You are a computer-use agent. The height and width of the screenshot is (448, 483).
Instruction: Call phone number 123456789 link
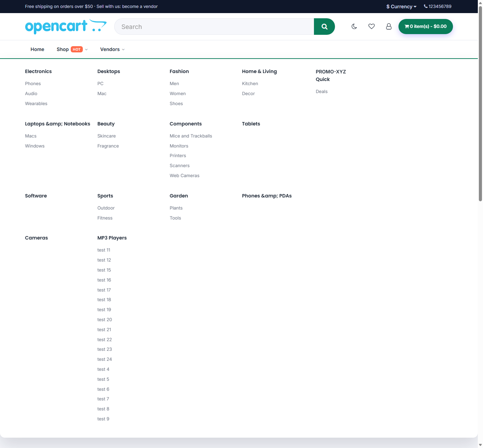[x=438, y=7]
